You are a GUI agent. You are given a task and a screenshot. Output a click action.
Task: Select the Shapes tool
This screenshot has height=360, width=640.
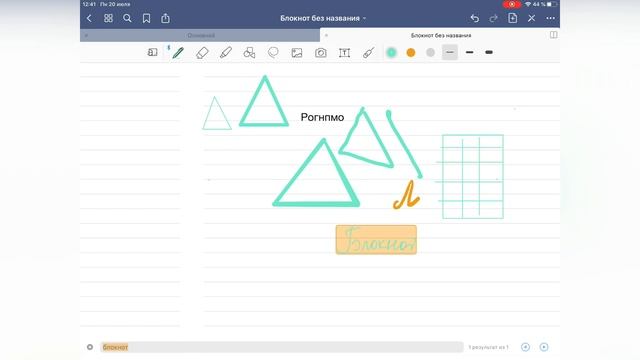[x=249, y=53]
